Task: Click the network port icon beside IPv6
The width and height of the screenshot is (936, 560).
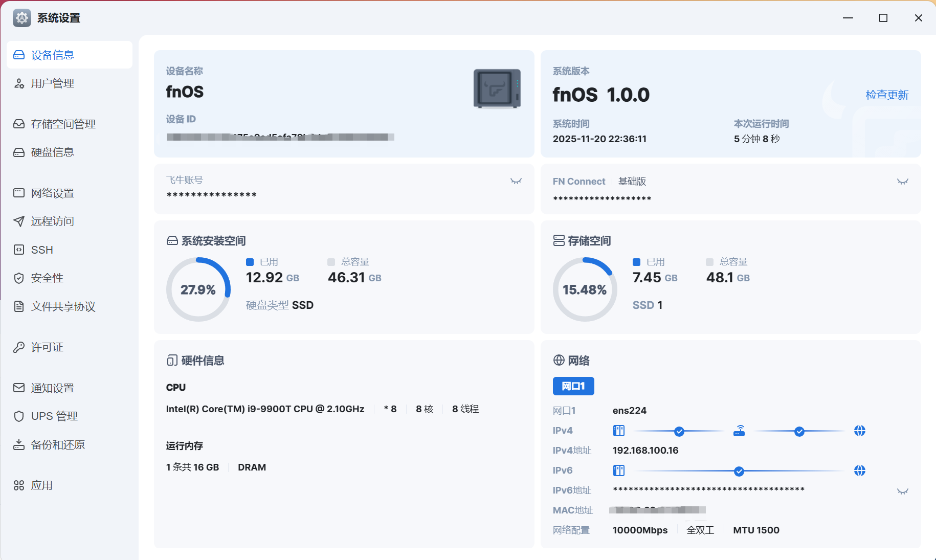Action: pyautogui.click(x=619, y=471)
